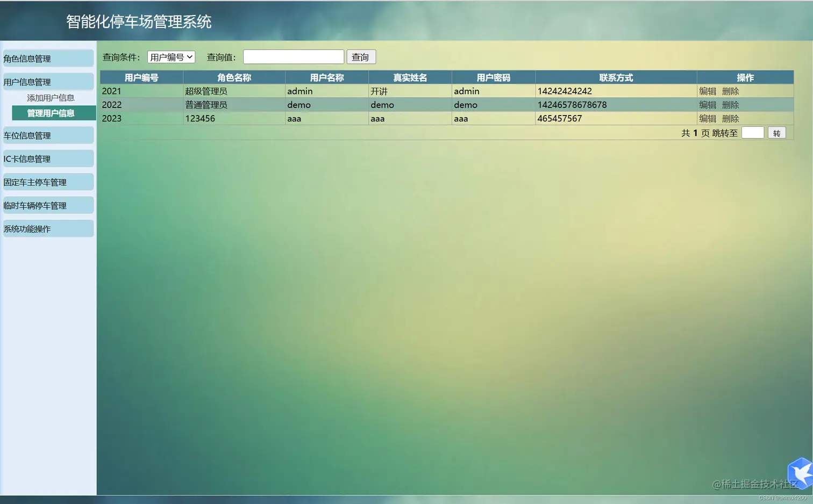Open the 查询条件 用户编号 dropdown

(x=171, y=57)
